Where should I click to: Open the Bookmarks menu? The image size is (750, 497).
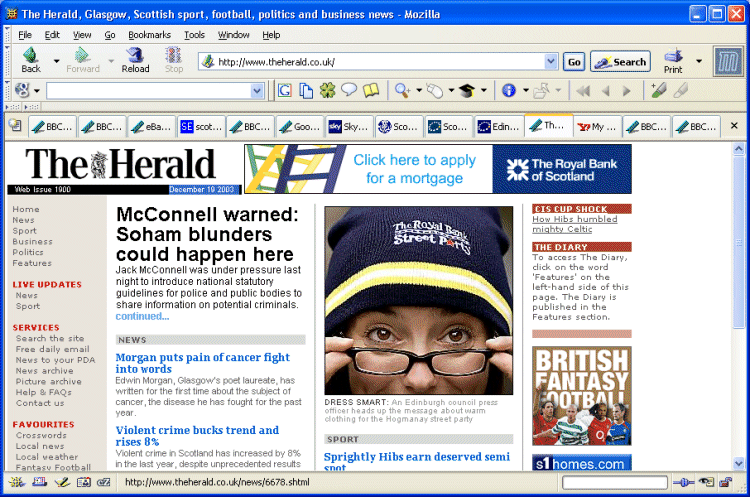coord(149,35)
